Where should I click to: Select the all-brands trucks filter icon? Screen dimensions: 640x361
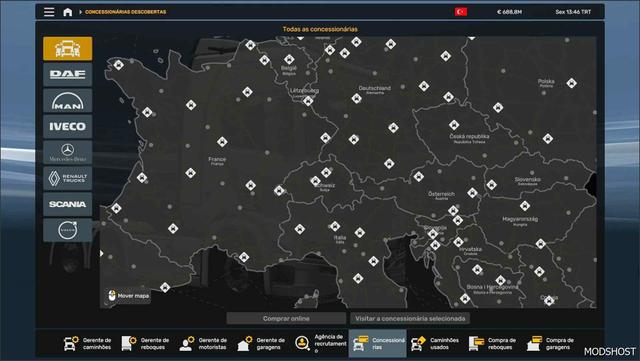tap(68, 49)
